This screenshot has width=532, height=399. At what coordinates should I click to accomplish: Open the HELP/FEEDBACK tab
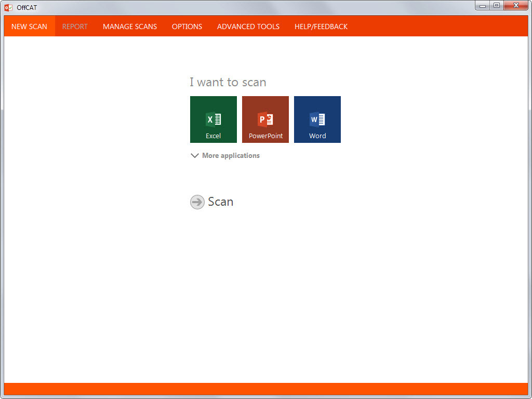click(x=321, y=26)
